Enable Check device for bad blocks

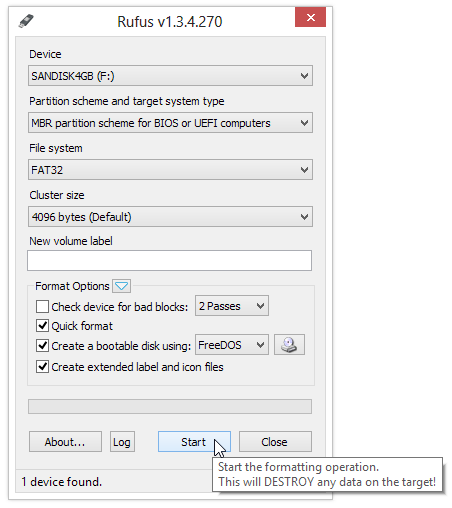pos(42,306)
